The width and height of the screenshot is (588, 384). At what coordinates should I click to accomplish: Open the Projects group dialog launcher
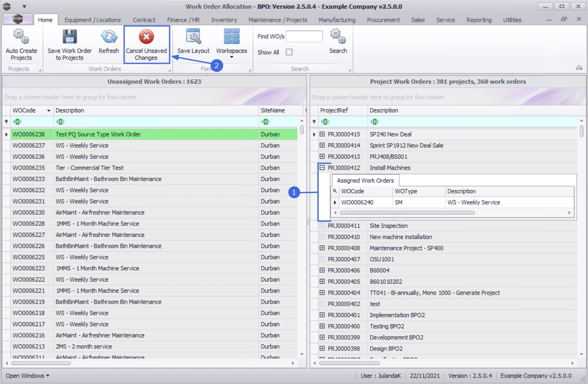coord(40,70)
